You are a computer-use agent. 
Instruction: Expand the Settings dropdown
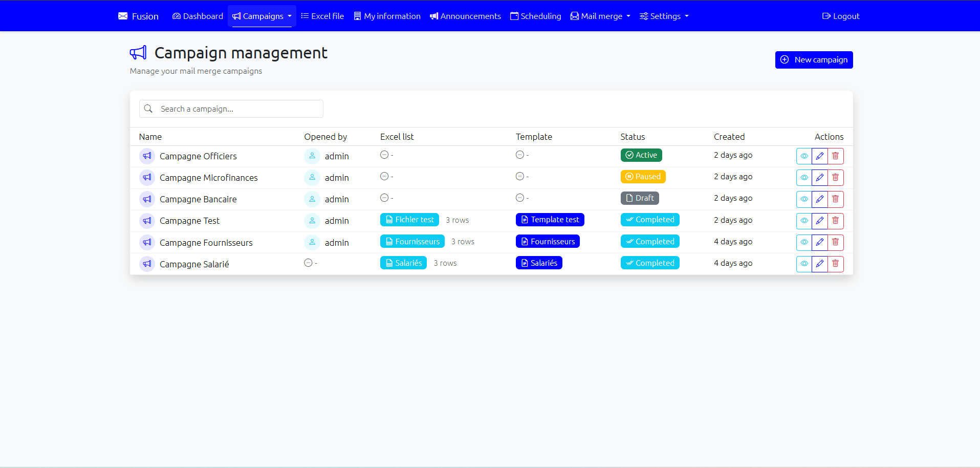(664, 16)
